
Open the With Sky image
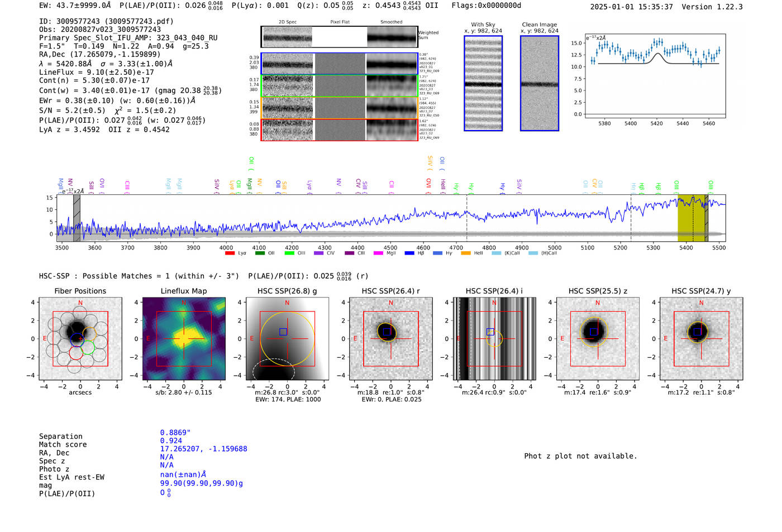[483, 83]
